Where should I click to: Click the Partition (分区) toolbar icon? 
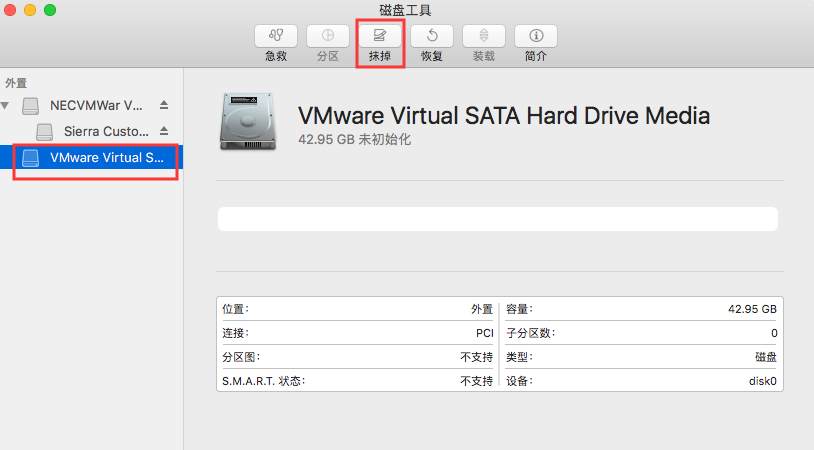point(328,35)
